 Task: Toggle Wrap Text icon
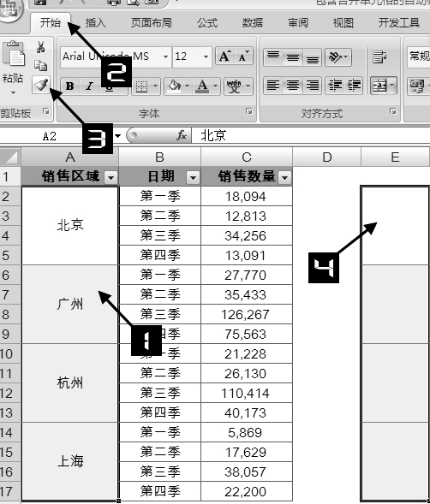pos(379,56)
